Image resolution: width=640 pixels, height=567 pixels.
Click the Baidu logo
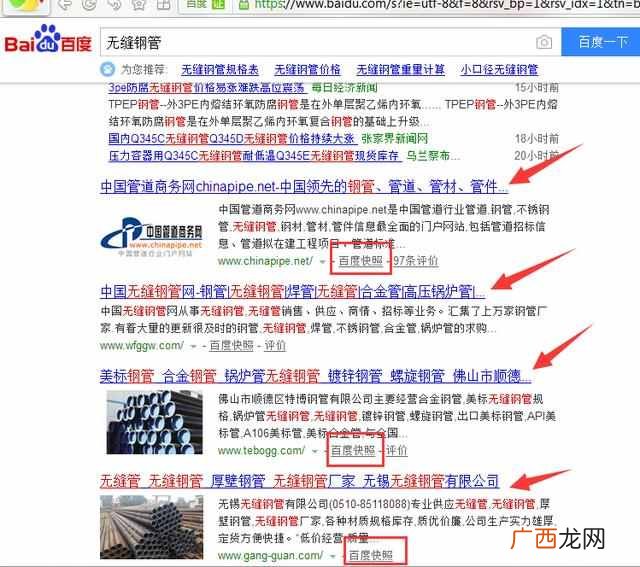coord(48,40)
